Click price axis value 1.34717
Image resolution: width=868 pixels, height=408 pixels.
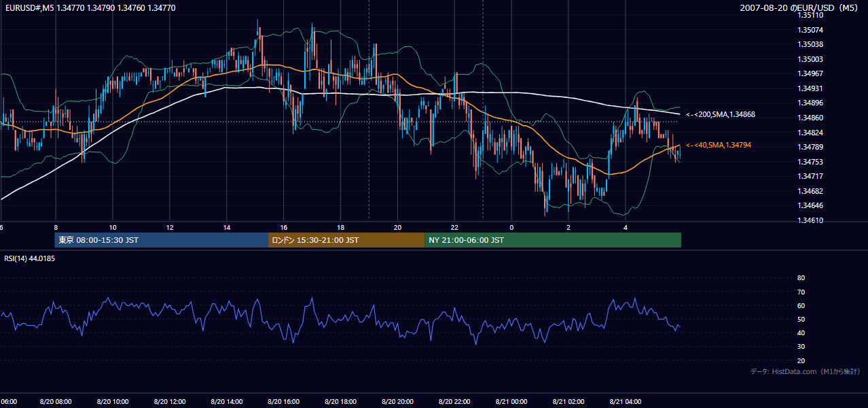[x=810, y=176]
